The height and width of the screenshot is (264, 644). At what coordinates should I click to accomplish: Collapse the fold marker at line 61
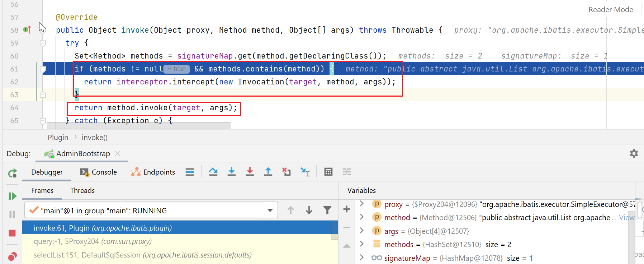tap(43, 69)
